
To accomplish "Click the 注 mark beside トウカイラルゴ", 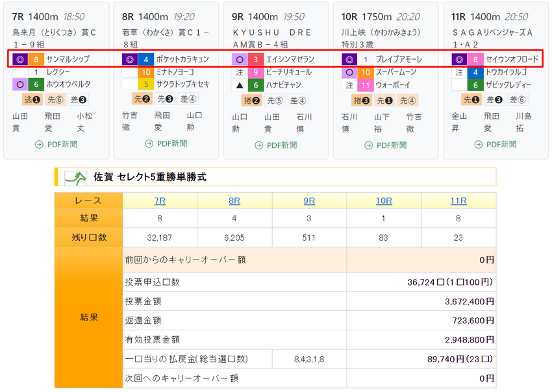I will [459, 72].
